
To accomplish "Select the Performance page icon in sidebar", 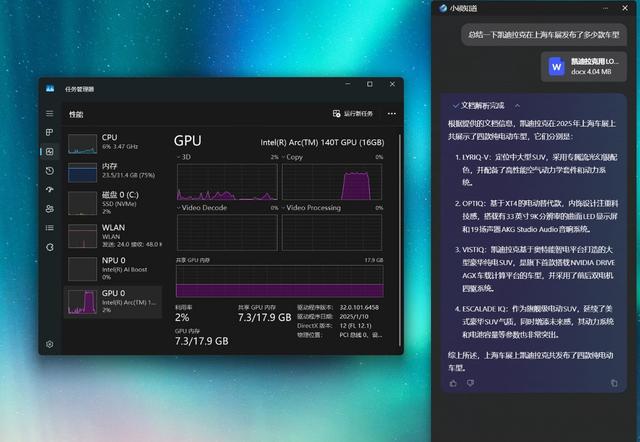I will 49,151.
